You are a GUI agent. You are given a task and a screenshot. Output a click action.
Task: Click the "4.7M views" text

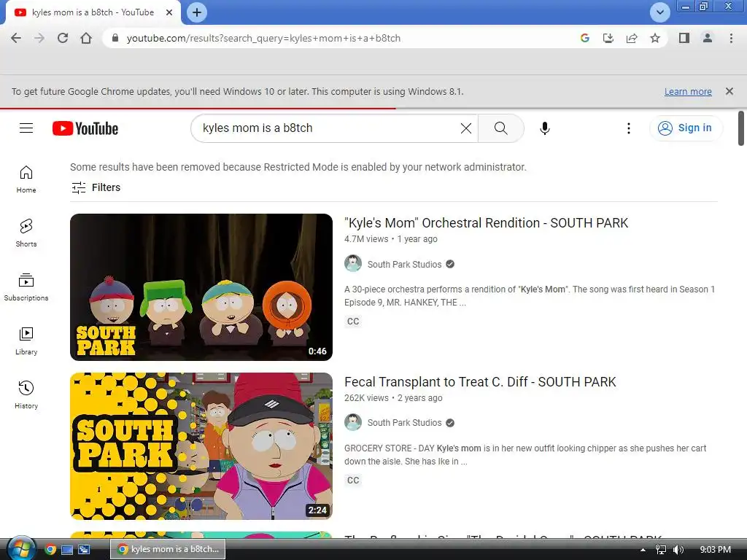(x=366, y=239)
